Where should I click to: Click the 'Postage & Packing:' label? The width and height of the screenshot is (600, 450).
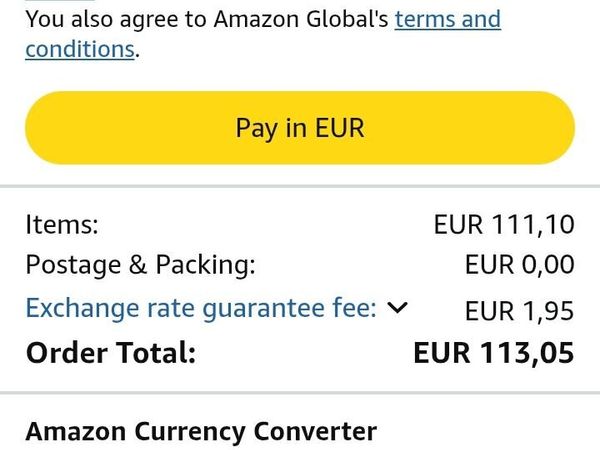[x=140, y=265]
